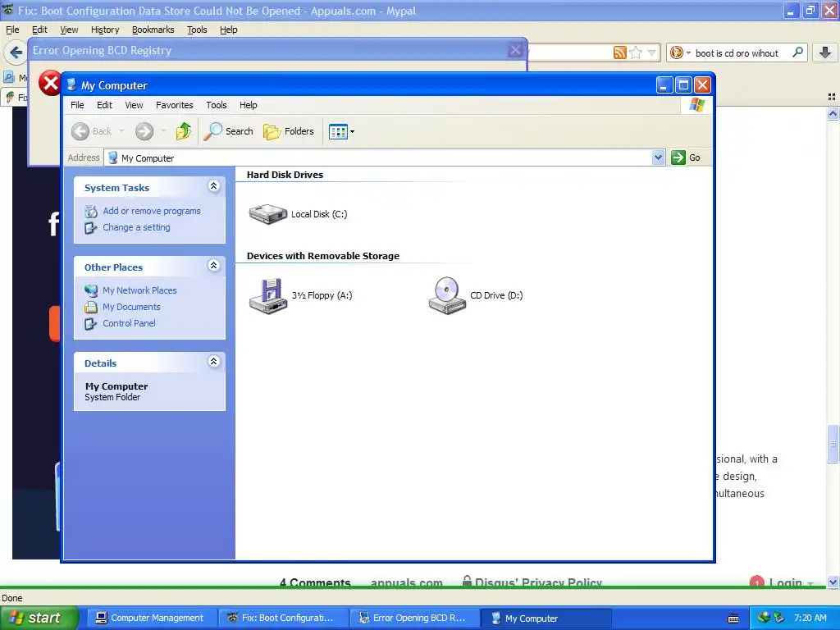Collapse the System Tasks panel
840x630 pixels.
pyautogui.click(x=213, y=186)
